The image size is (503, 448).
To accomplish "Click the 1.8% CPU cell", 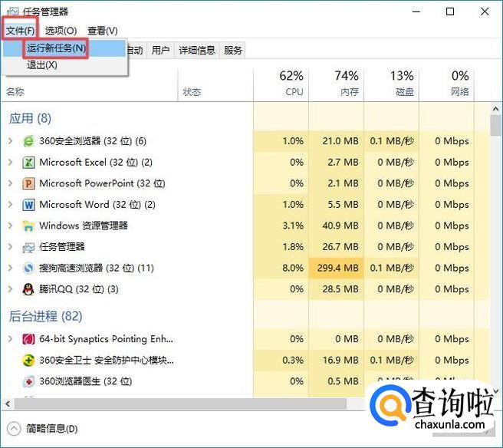I will click(x=281, y=247).
